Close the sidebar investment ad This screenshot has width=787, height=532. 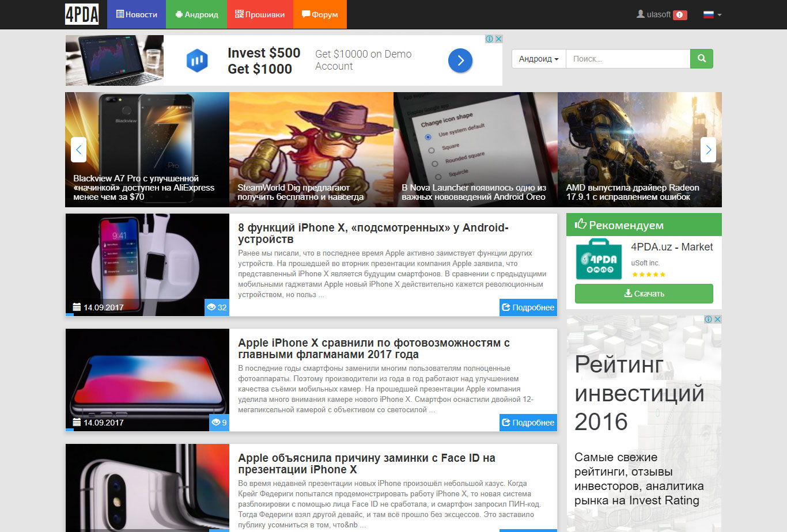click(x=717, y=319)
